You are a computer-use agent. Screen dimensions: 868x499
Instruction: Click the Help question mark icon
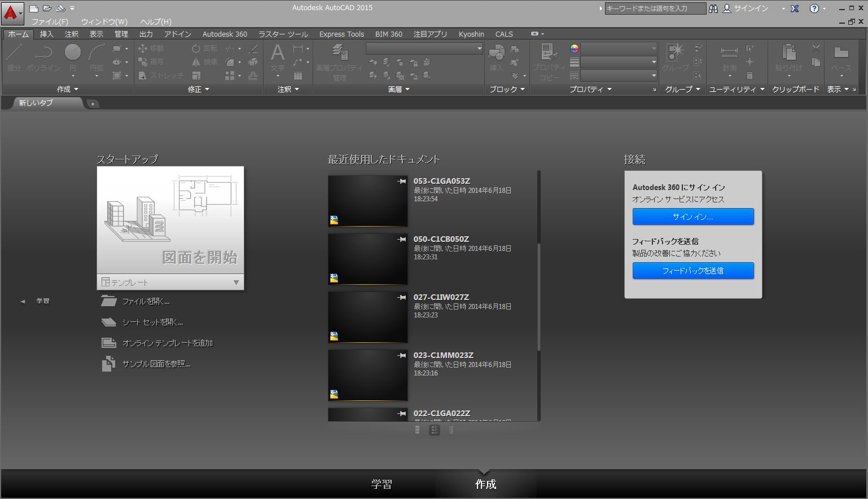pos(814,8)
